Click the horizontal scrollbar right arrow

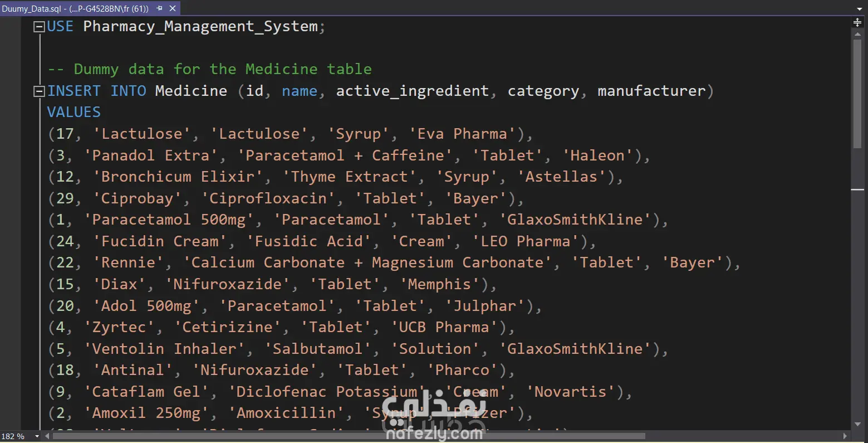tap(845, 436)
